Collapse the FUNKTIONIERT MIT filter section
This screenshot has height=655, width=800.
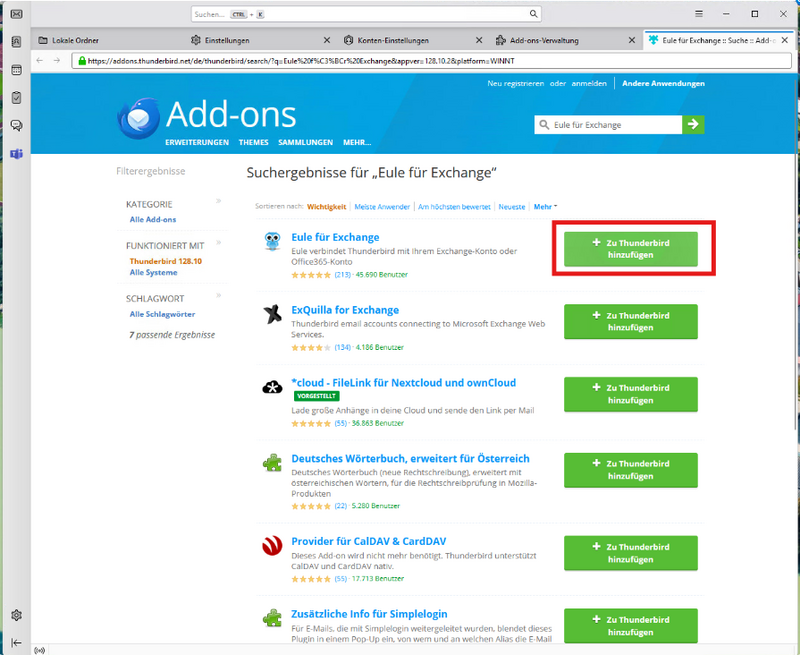[218, 242]
